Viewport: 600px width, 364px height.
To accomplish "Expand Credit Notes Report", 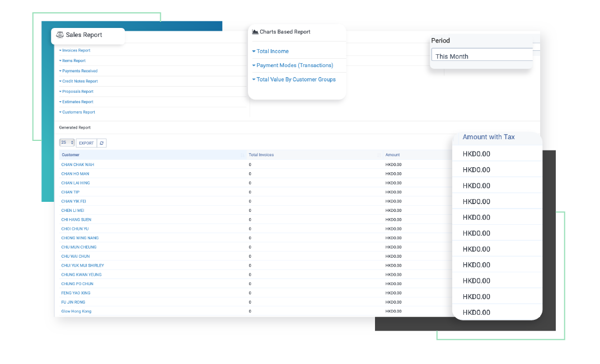I will [x=79, y=81].
